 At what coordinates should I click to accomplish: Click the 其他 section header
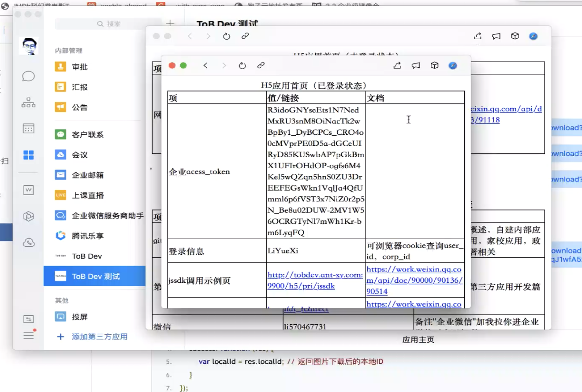coord(62,300)
